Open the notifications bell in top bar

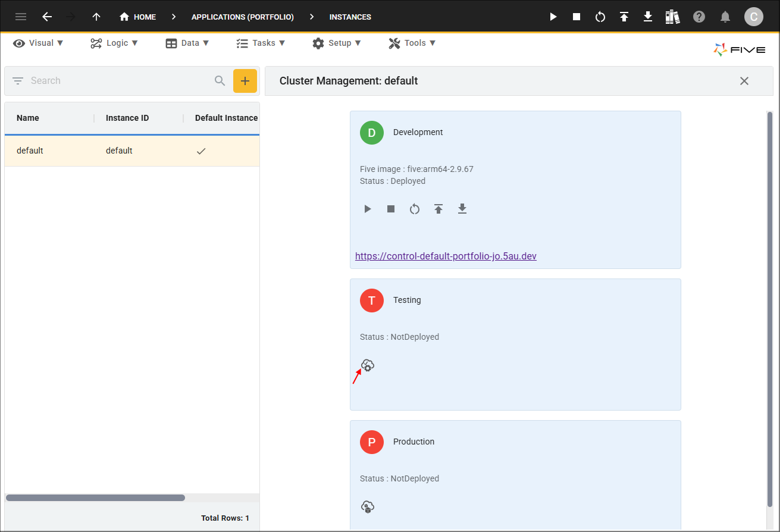coord(725,17)
